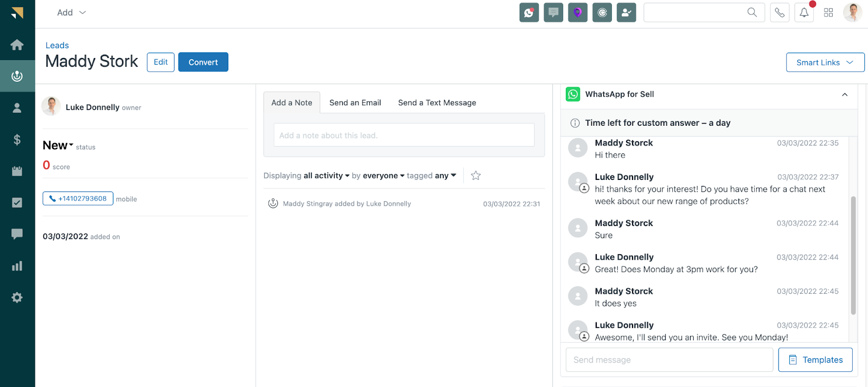The image size is (868, 387).
Task: Open the Add dropdown menu
Action: (72, 12)
